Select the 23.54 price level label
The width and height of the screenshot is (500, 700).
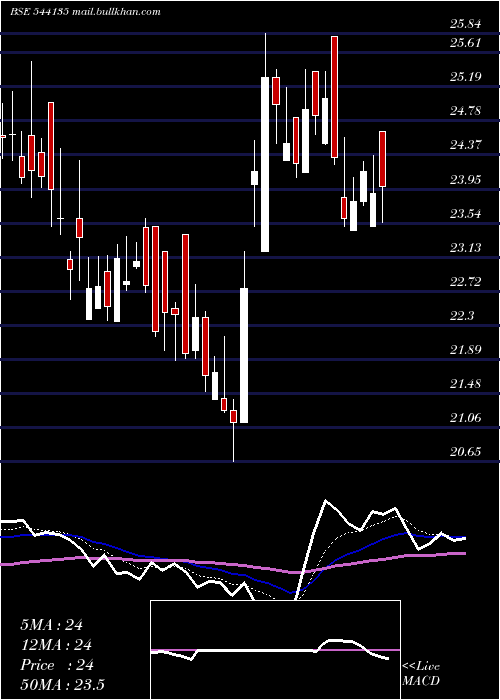pyautogui.click(x=466, y=213)
